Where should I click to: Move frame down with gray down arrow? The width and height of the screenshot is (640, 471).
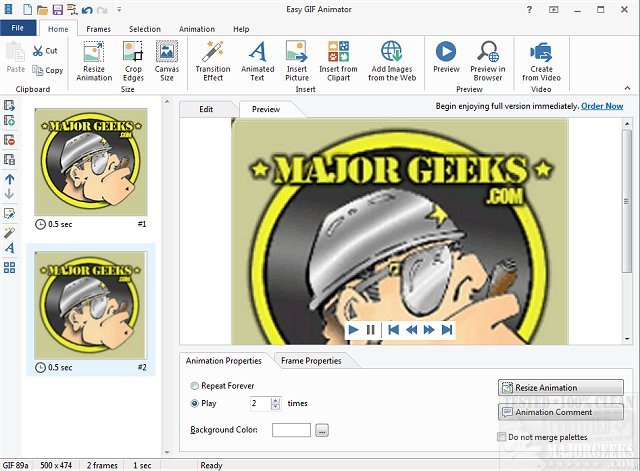point(9,193)
